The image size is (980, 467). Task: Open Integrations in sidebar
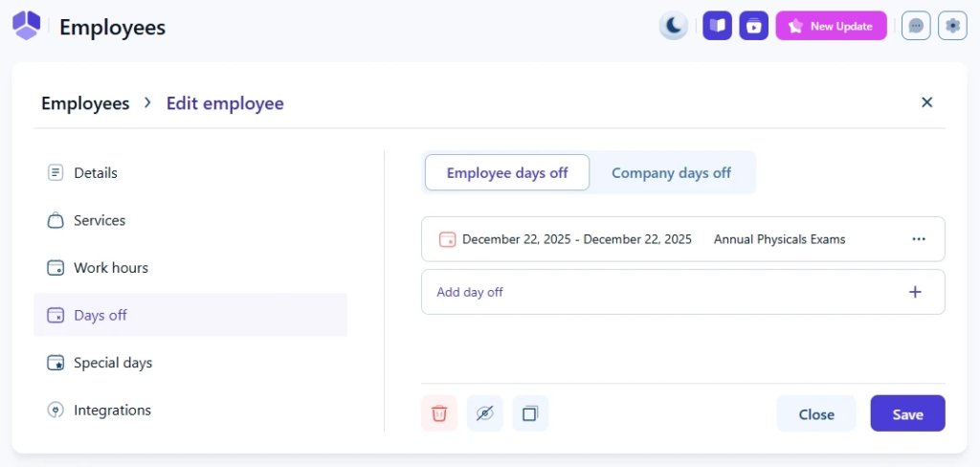click(112, 411)
